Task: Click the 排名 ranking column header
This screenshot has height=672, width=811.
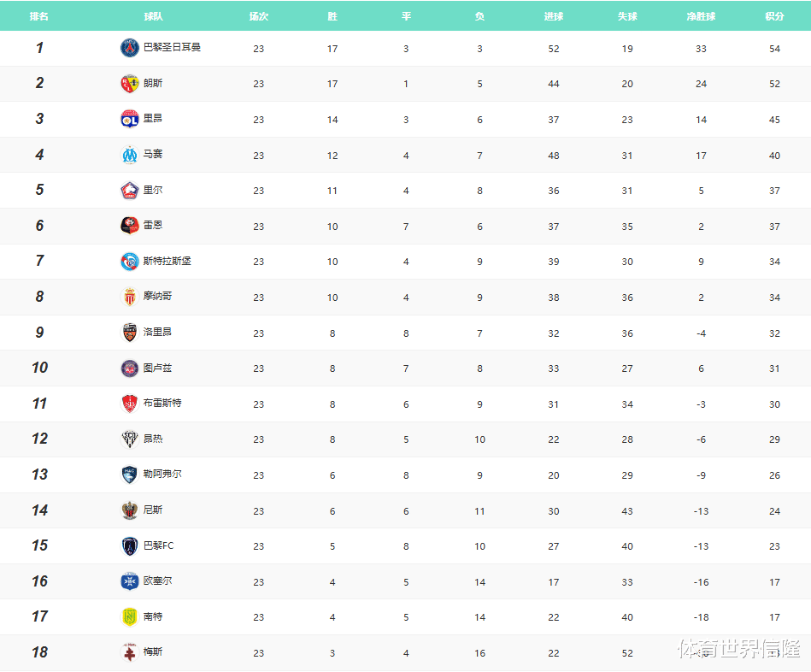Action: 39,16
